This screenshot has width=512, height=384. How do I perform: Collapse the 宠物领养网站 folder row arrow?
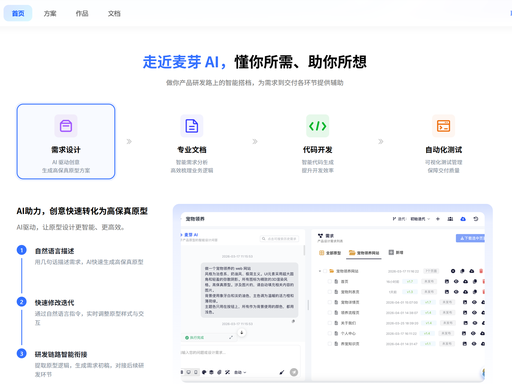320,271
